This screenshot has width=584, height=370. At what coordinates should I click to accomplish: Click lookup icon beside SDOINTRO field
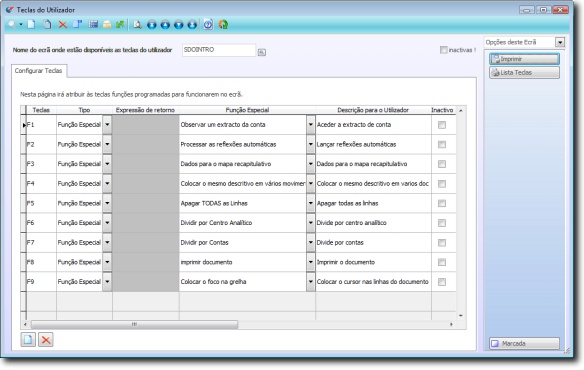tap(262, 52)
